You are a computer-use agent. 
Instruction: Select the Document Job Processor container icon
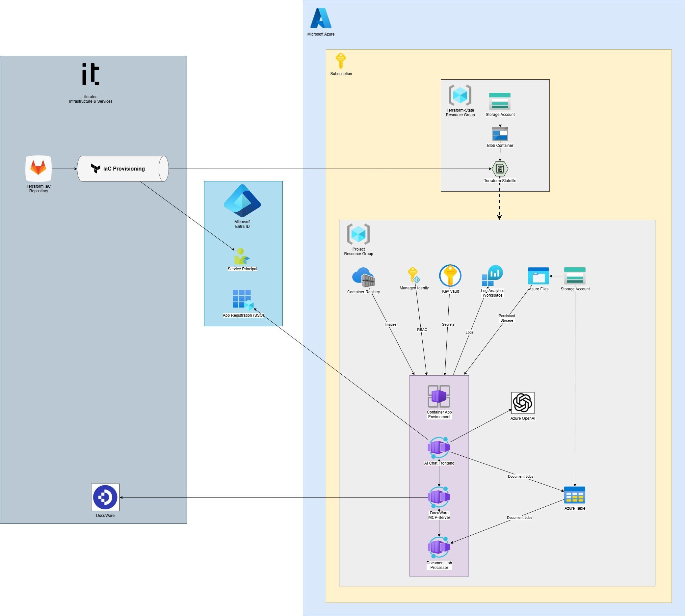[439, 547]
